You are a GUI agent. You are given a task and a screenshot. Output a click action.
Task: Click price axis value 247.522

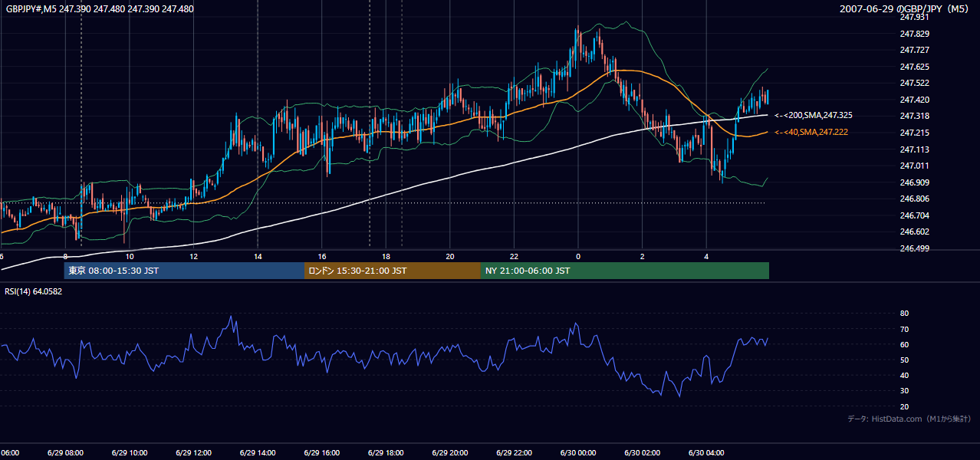(914, 83)
